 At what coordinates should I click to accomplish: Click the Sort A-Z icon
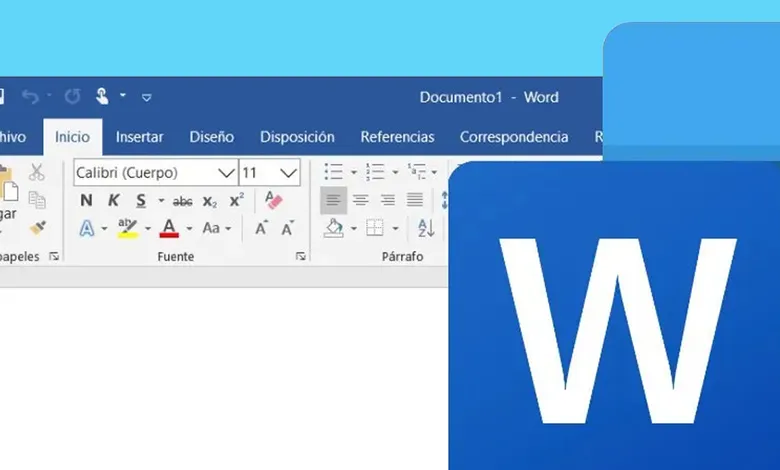[426, 228]
